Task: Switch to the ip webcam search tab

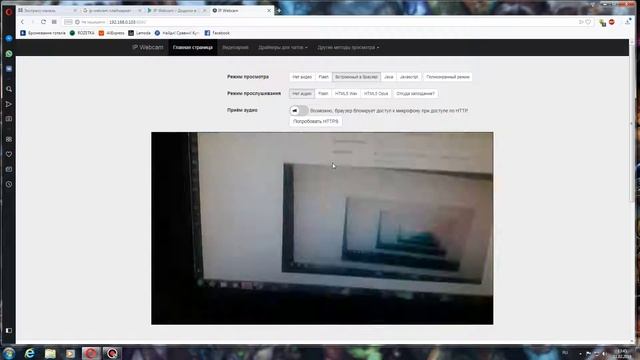Action: (112, 11)
